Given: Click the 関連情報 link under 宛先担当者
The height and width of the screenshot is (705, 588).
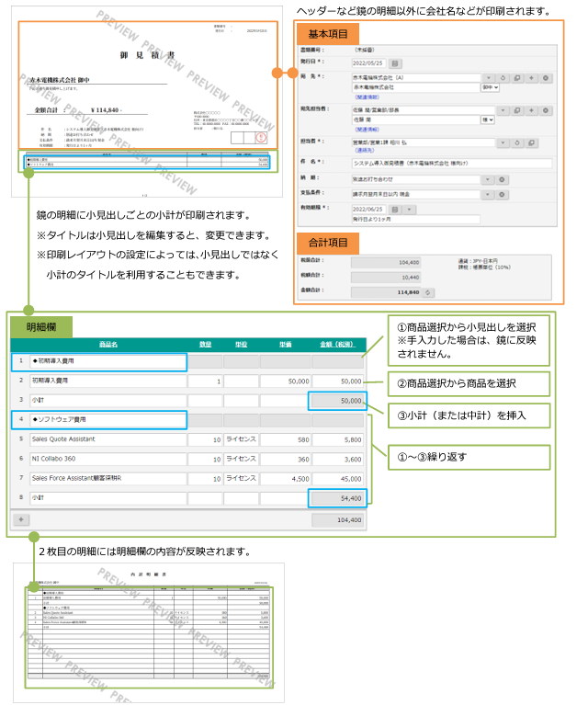Looking at the screenshot, I should click(x=367, y=130).
